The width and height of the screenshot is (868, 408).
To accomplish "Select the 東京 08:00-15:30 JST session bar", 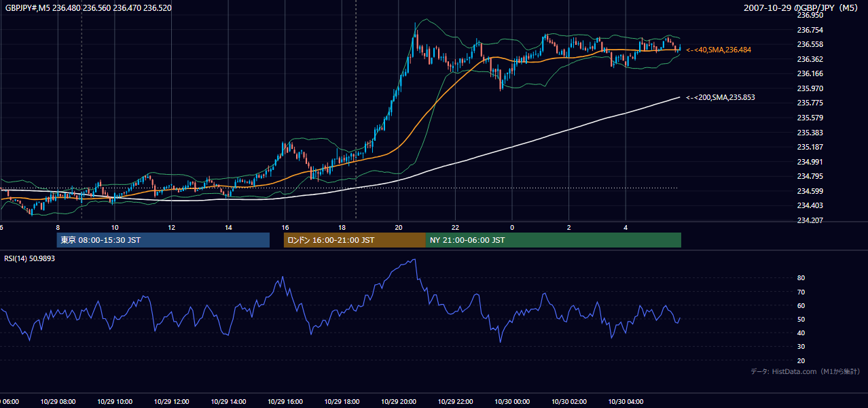I will [x=163, y=240].
